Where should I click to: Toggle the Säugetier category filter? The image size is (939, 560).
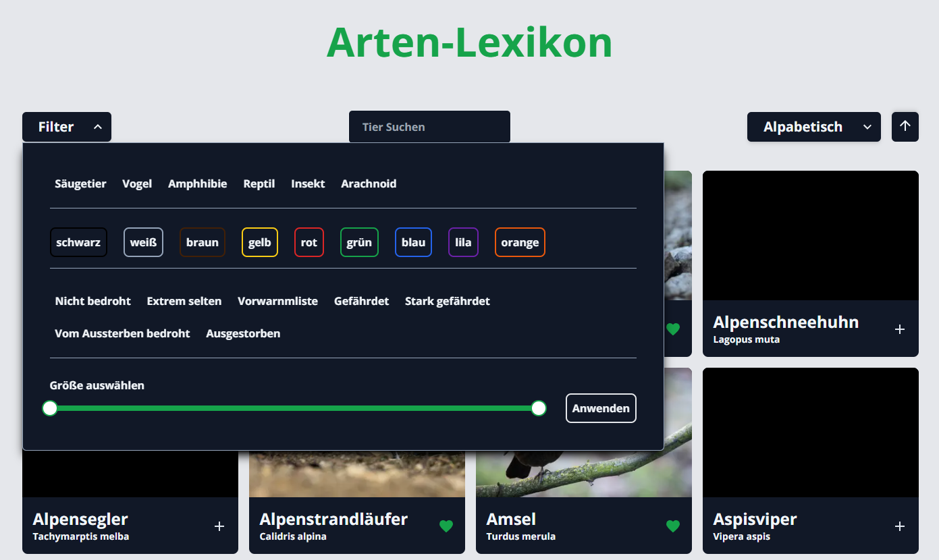(80, 184)
